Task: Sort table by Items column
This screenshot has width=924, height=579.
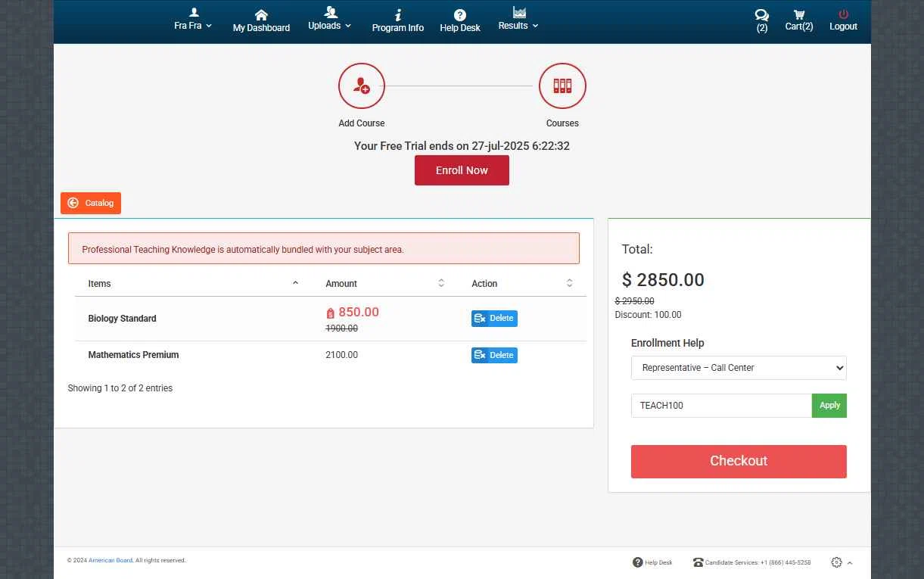Action: (x=194, y=284)
